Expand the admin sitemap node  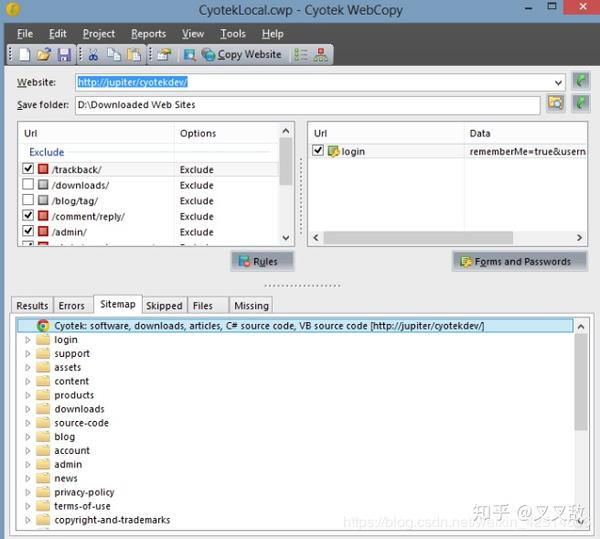[x=28, y=464]
